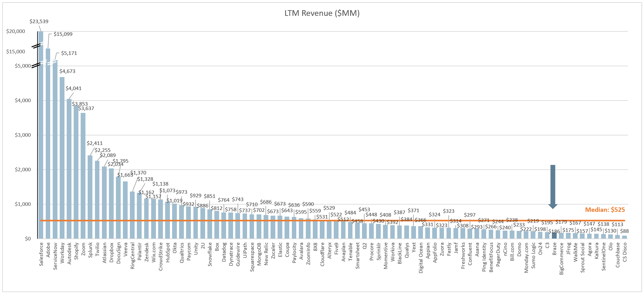The height and width of the screenshot is (294, 644).
Task: Click the Datadog axis label
Action: (224, 252)
